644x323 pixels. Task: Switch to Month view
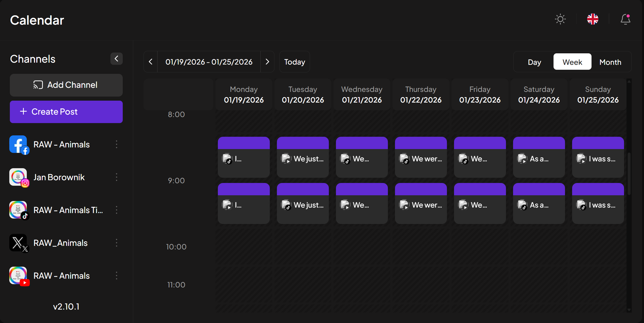click(610, 62)
